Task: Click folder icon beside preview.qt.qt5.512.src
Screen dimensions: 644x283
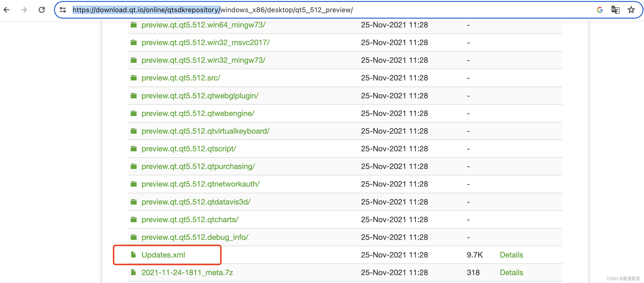Action: [134, 78]
